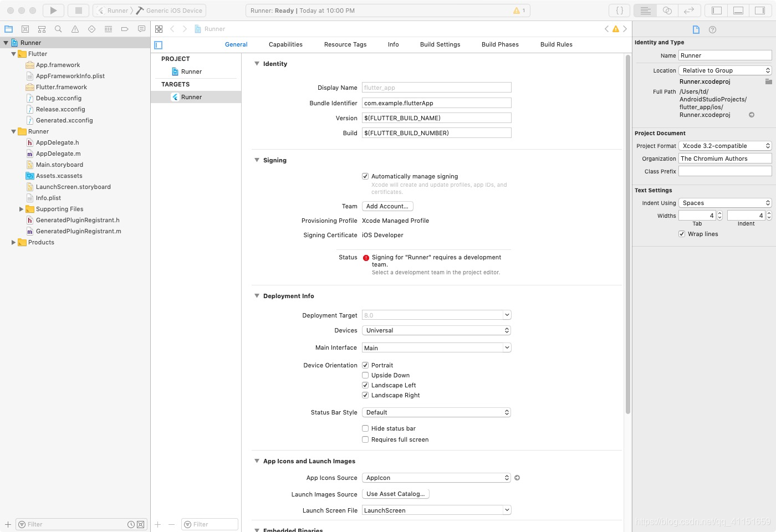776x532 pixels.
Task: Click the Stop button in toolbar
Action: pos(79,11)
